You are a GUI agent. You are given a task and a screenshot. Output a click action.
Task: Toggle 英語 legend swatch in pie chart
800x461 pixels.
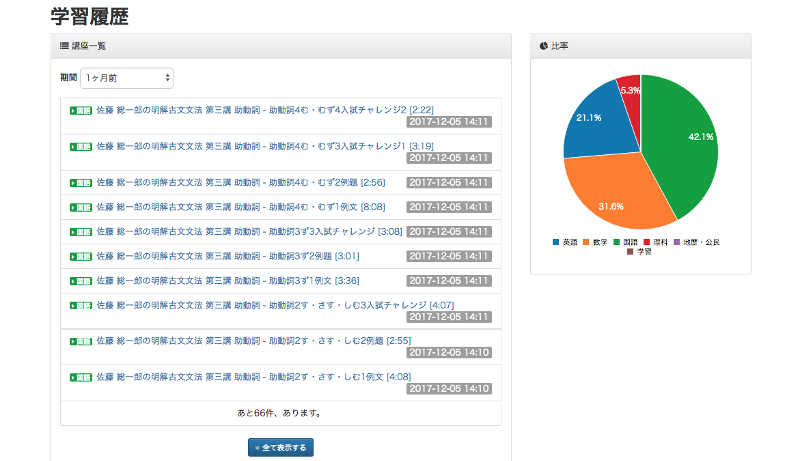[x=556, y=242]
